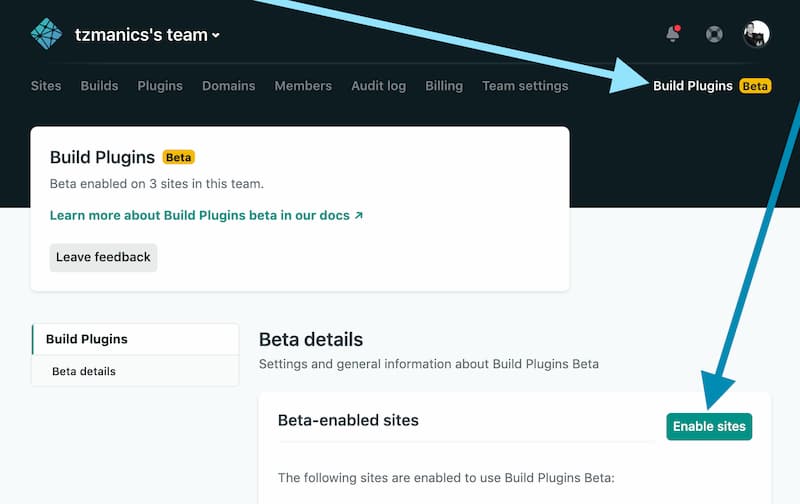
Task: Go to the Sites tab
Action: [x=46, y=86]
